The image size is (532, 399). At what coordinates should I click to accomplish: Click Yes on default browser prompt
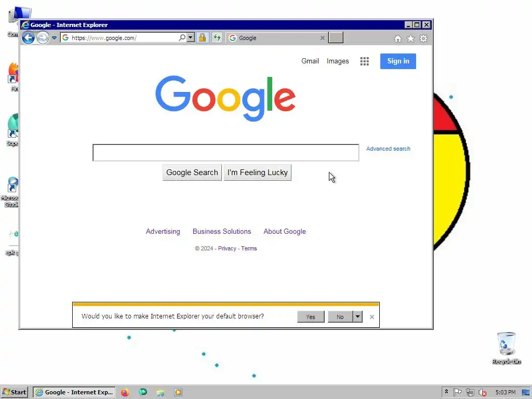[311, 316]
